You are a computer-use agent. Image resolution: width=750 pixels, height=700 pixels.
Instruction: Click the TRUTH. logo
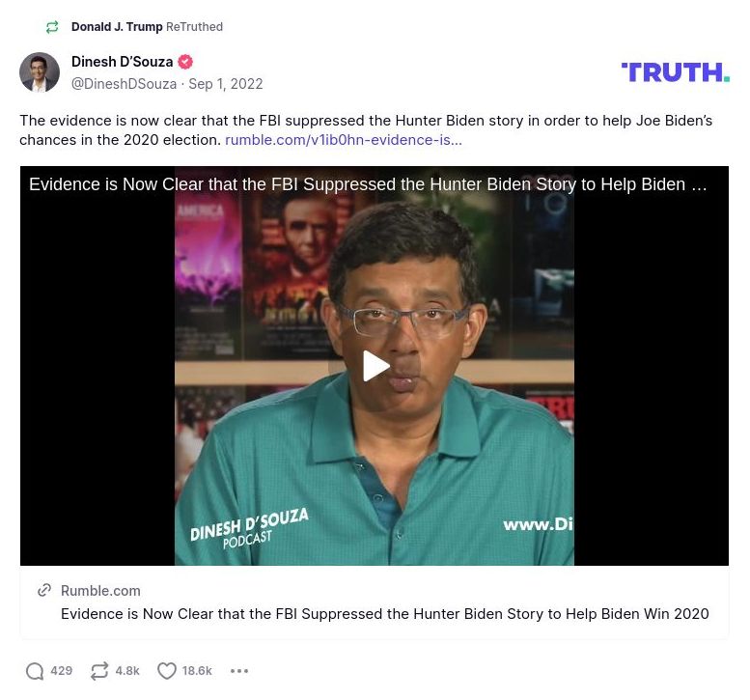pos(676,72)
